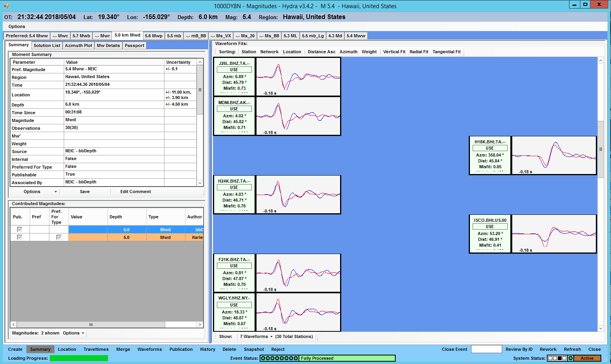Image resolution: width=611 pixels, height=364 pixels.
Task: Click the Hydra application icon in title bar
Action: click(x=6, y=6)
